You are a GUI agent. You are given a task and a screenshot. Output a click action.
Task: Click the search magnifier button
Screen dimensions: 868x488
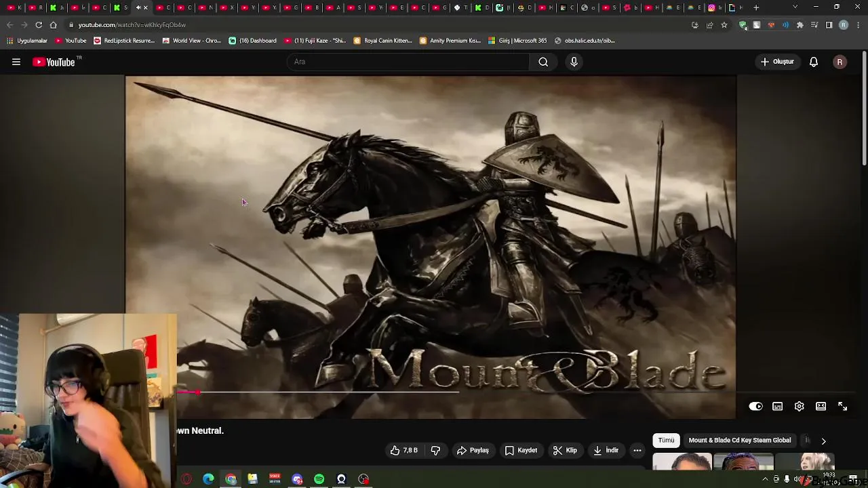point(543,62)
